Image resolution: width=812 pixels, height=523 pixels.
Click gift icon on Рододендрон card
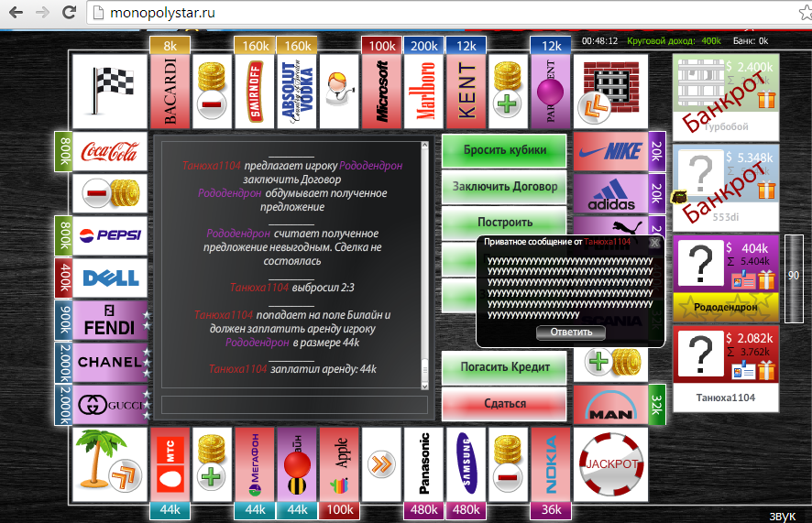coord(766,280)
